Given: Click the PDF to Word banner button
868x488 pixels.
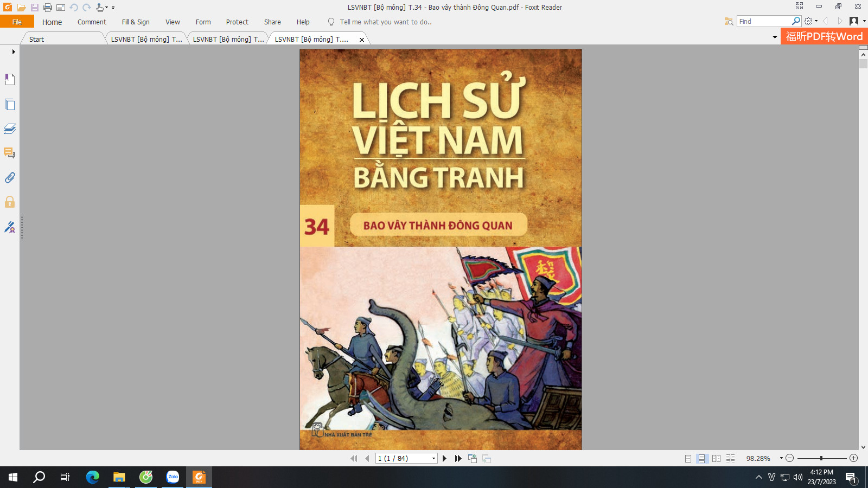Looking at the screenshot, I should pos(824,36).
